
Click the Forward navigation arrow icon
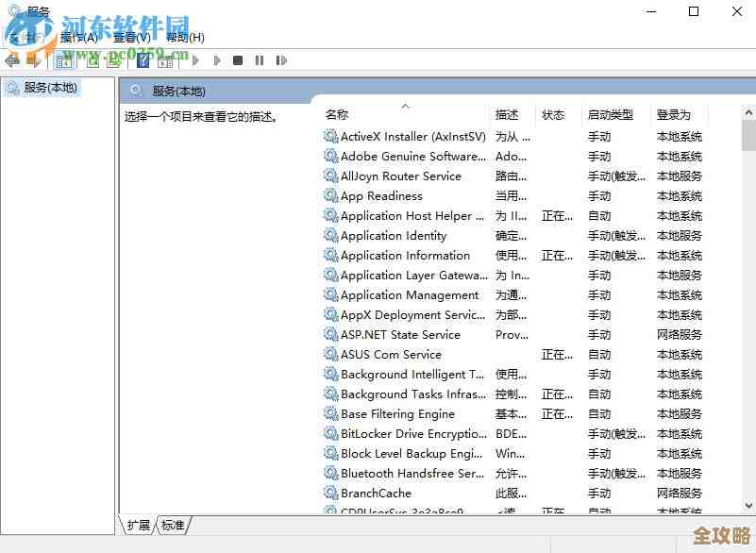[33, 60]
